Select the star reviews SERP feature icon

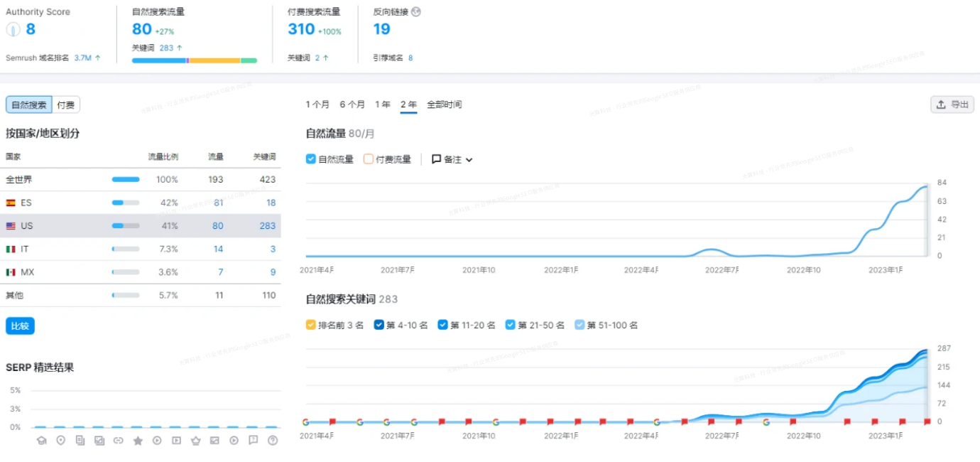pos(138,439)
